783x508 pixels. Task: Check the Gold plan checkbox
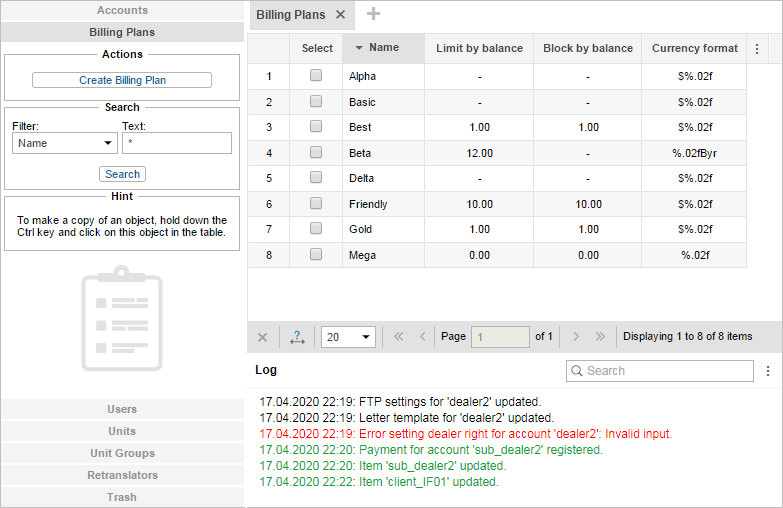(x=316, y=228)
